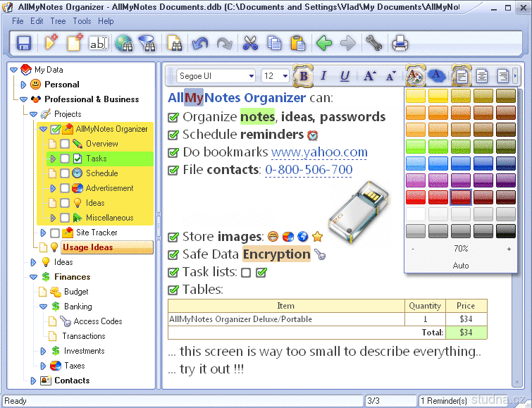Navigate back with green arrow

coord(323,44)
